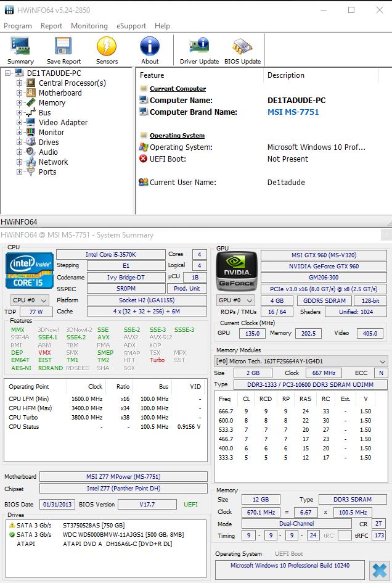The height and width of the screenshot is (583, 392).
Task: Open the Help menu
Action: 162,26
